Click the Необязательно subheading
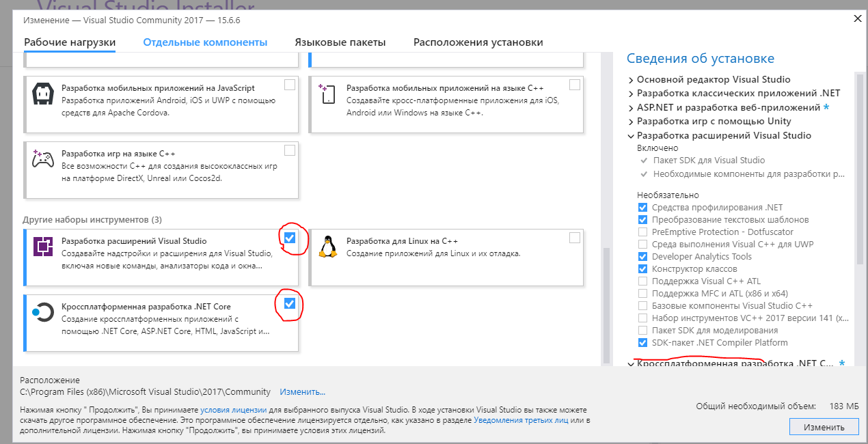Image resolution: width=868 pixels, height=444 pixels. pos(668,195)
